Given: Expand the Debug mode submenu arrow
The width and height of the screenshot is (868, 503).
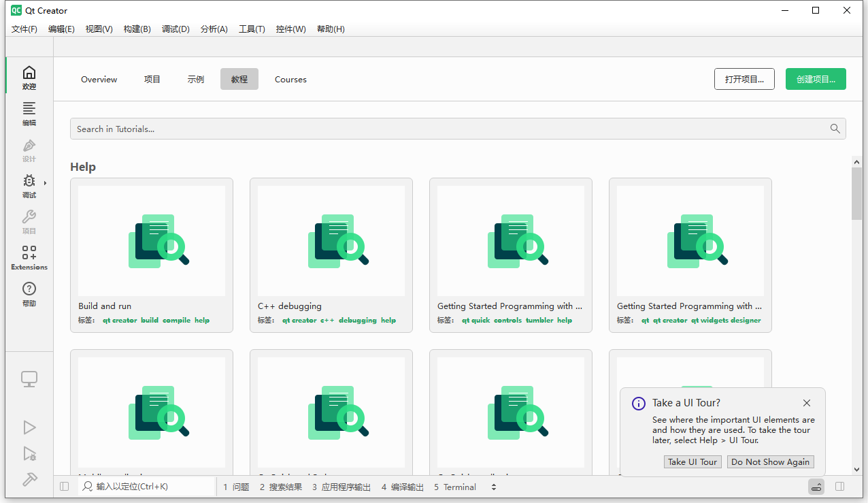Looking at the screenshot, I should [x=46, y=182].
